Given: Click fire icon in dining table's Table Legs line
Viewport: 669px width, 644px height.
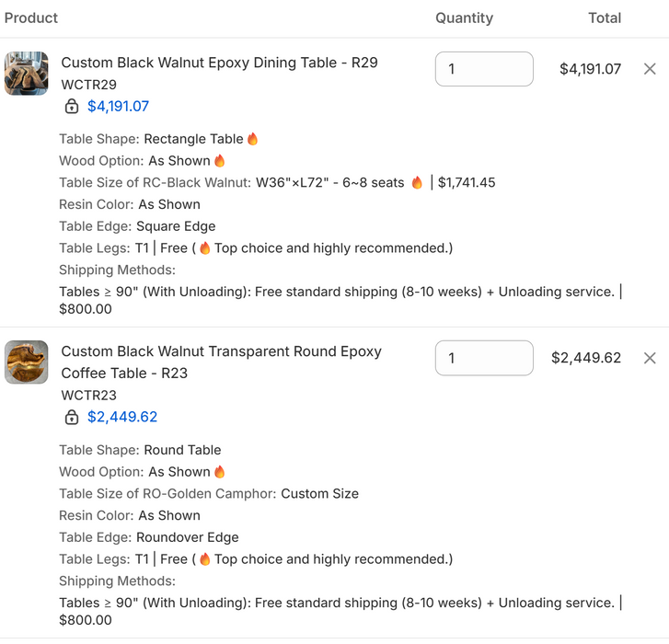Looking at the screenshot, I should 205,248.
